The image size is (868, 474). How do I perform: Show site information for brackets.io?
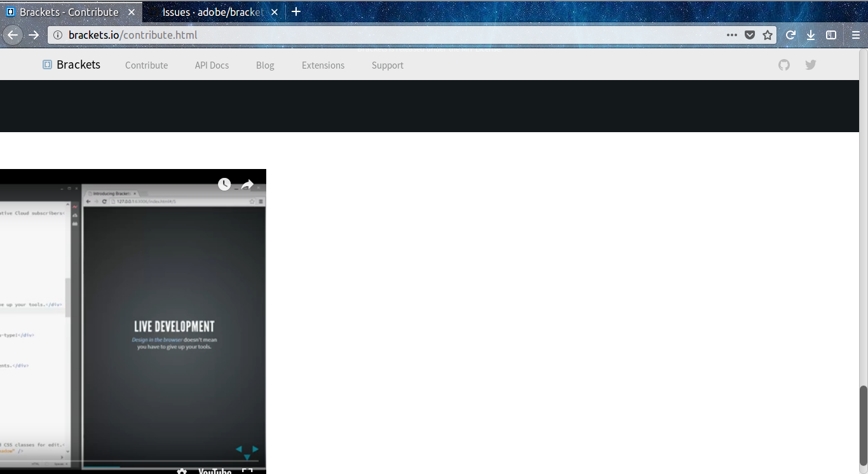click(57, 35)
